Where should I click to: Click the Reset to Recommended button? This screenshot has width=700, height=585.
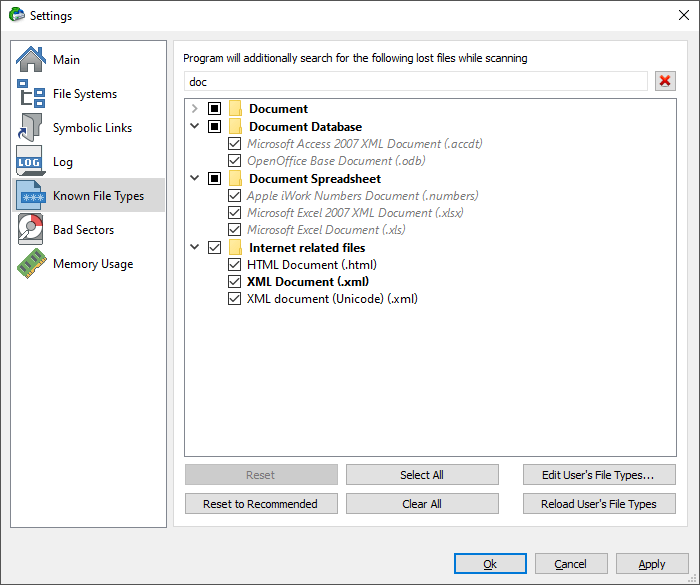click(261, 504)
